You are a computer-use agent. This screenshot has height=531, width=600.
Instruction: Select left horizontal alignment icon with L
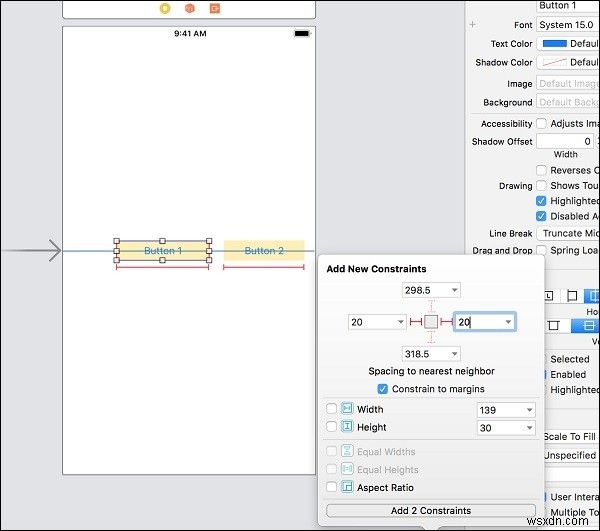pos(549,296)
